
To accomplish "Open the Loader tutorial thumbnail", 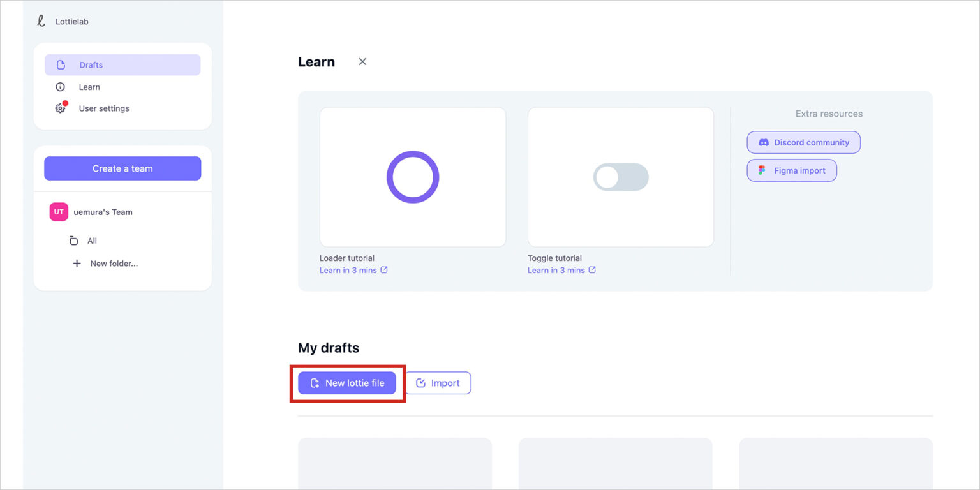I will (x=413, y=177).
